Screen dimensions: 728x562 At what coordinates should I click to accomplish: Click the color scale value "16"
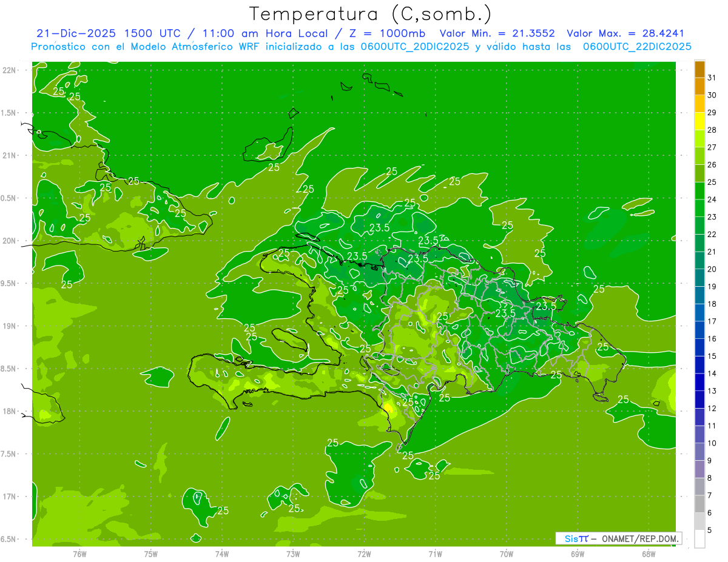pos(712,339)
